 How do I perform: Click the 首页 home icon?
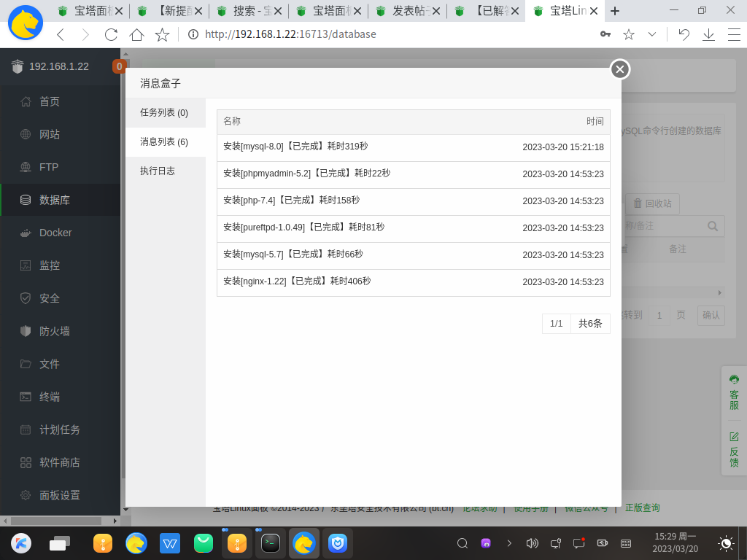click(26, 101)
